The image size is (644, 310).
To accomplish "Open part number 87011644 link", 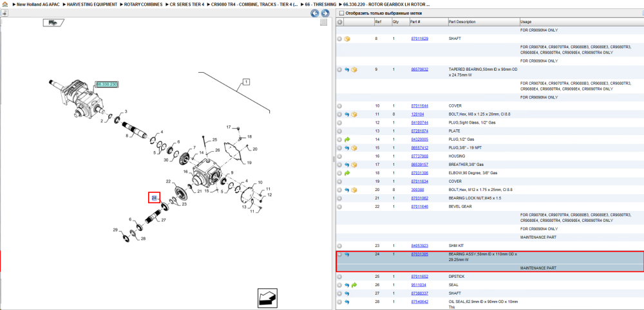I will click(x=420, y=105).
